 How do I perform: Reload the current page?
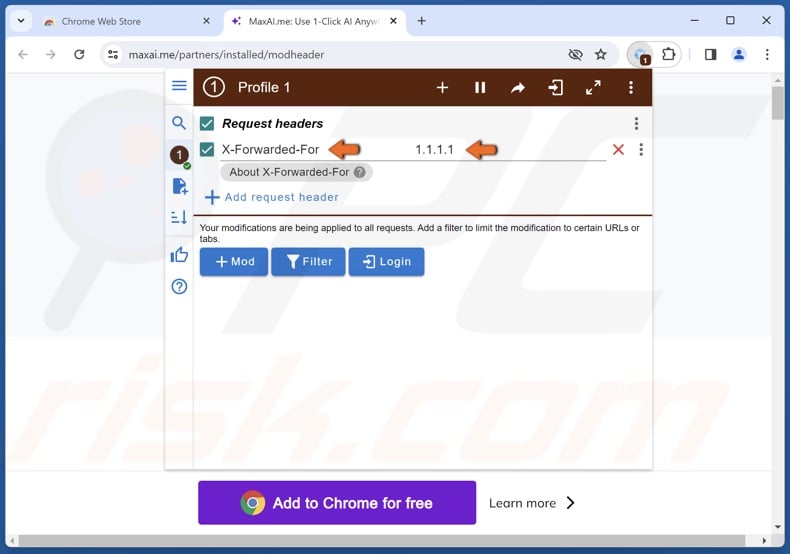[79, 54]
